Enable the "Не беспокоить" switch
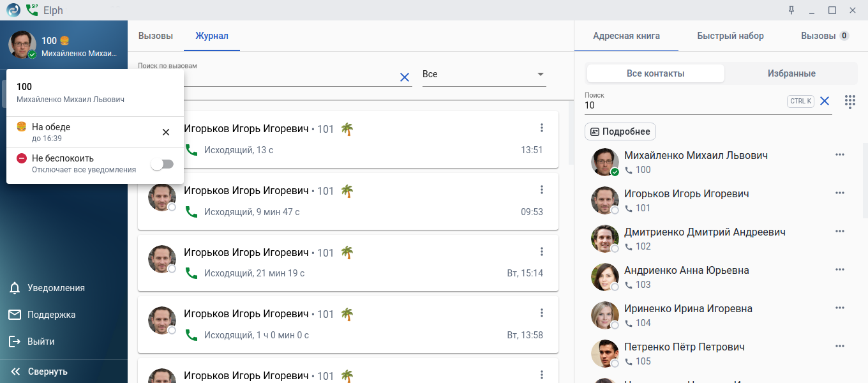The image size is (868, 383). (x=162, y=164)
